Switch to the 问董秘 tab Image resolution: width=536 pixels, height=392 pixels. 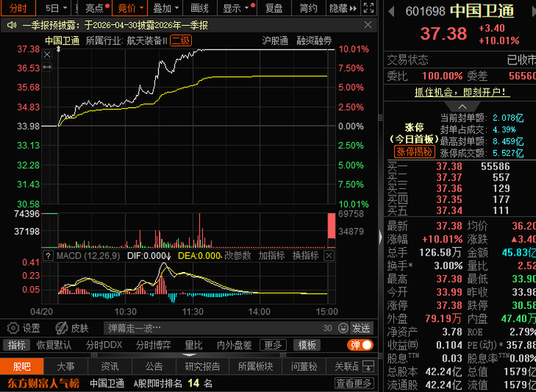pos(304,367)
